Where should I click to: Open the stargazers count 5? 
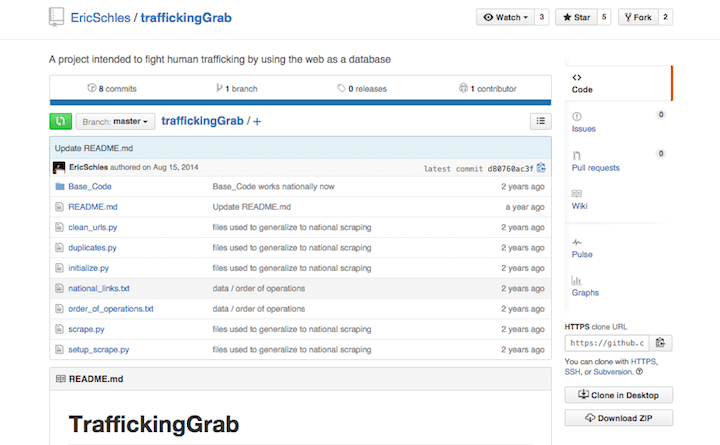tap(604, 17)
